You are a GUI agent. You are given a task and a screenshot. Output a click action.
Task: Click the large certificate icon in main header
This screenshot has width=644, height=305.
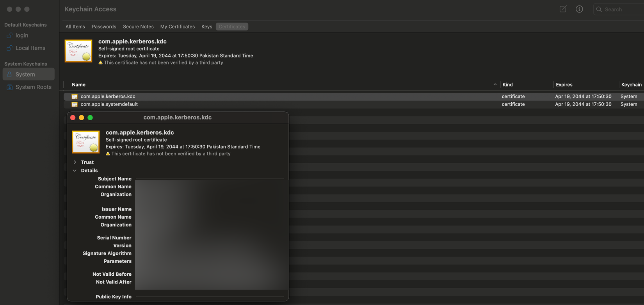click(78, 51)
